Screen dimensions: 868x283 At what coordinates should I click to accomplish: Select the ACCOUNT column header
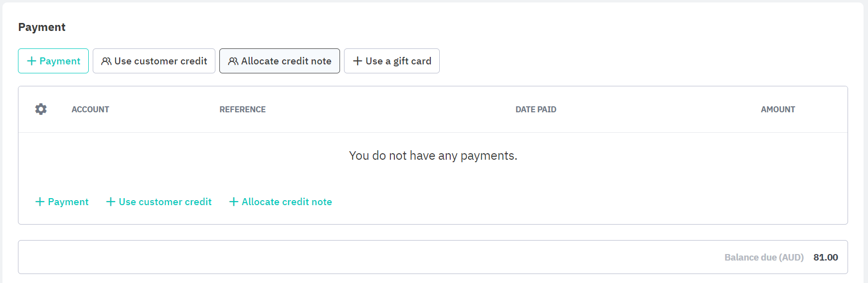click(x=90, y=109)
